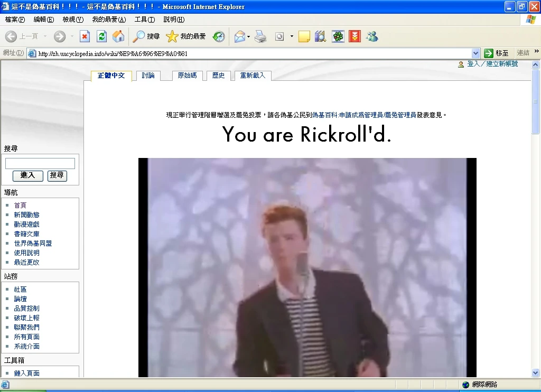The width and height of the screenshot is (541, 392).
Task: Click the Refresh page icon
Action: [101, 36]
